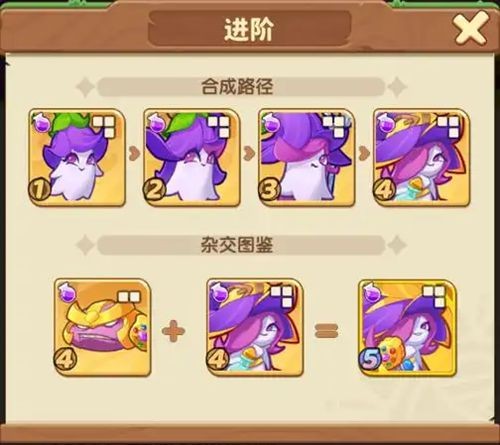500x445 pixels.
Task: Open the level 4 witch card in hybrid recipe
Action: pyautogui.click(x=255, y=328)
